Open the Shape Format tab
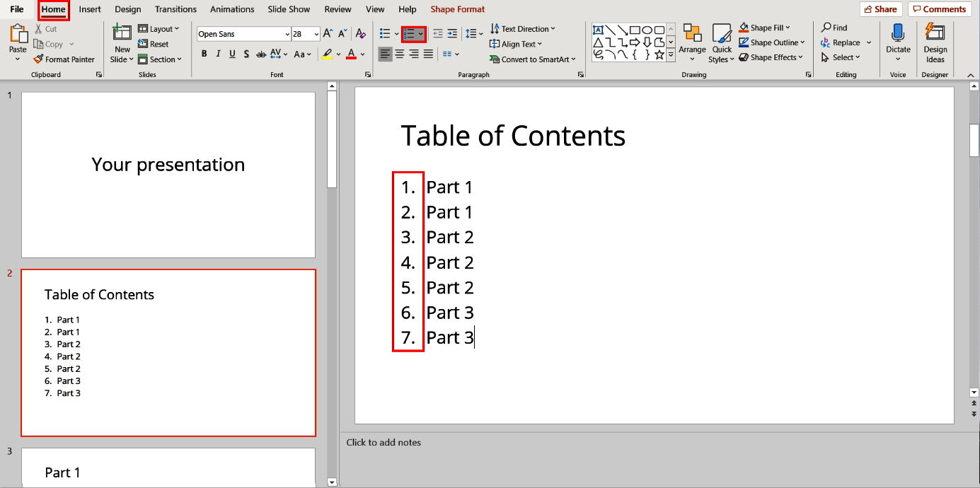This screenshot has height=488, width=980. pyautogui.click(x=457, y=9)
